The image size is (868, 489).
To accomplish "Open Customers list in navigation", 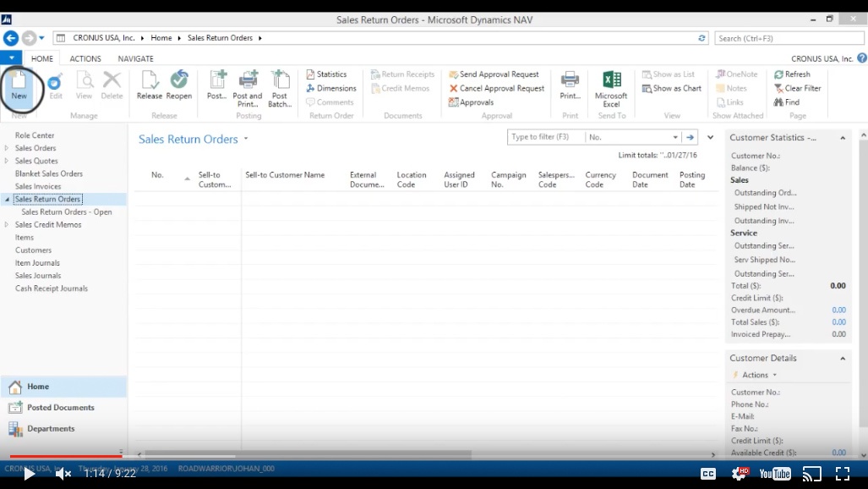I will [33, 250].
